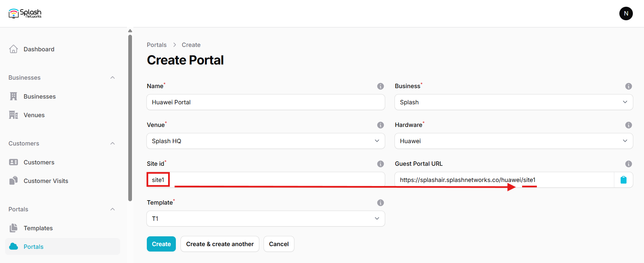This screenshot has width=644, height=263.
Task: Show info tooltip for Guest Portal URL
Action: pyautogui.click(x=628, y=164)
